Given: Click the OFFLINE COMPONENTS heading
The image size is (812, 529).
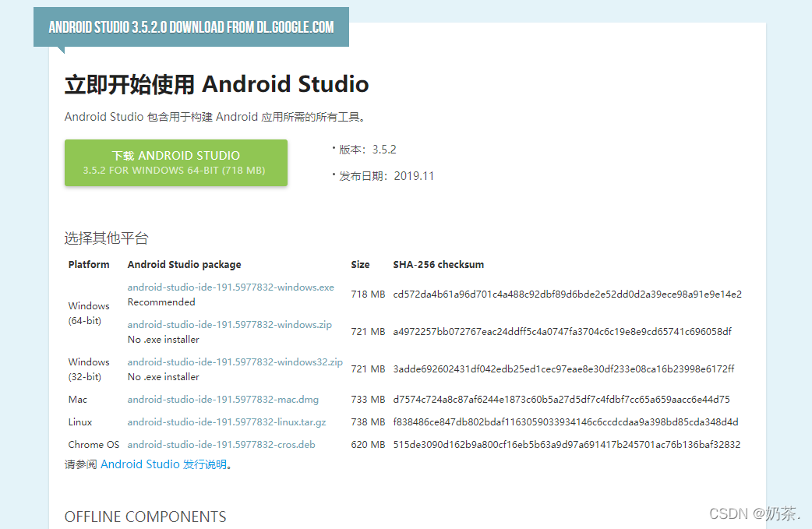Looking at the screenshot, I should [145, 517].
